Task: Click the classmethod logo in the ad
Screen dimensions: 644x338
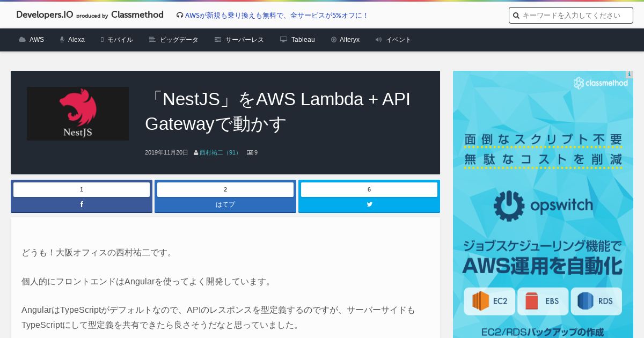Action: point(601,83)
